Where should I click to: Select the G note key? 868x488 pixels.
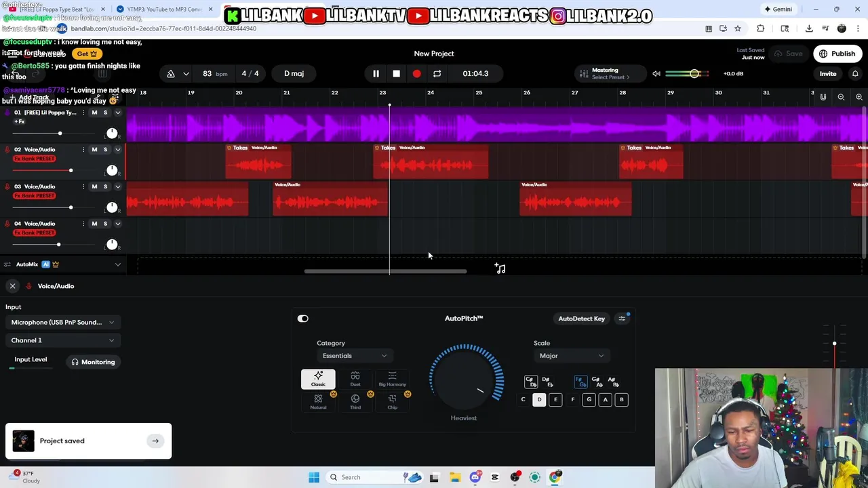[x=589, y=400]
